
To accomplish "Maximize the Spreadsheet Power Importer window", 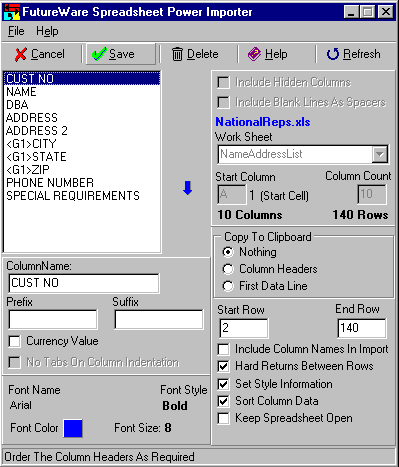I will coord(367,12).
